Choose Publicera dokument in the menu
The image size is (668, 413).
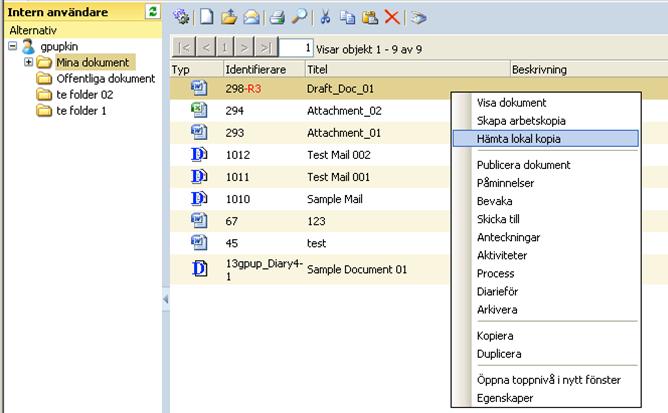(x=523, y=165)
